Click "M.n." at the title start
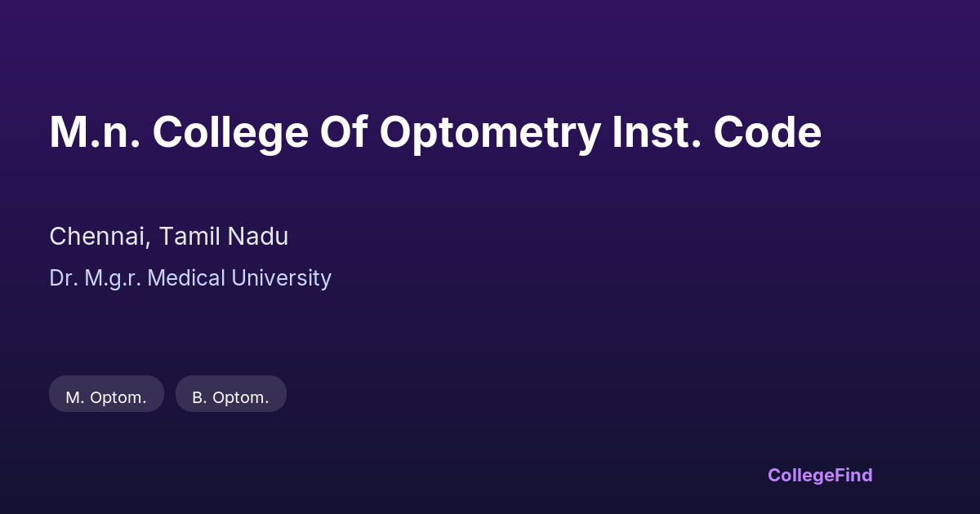 tap(94, 132)
